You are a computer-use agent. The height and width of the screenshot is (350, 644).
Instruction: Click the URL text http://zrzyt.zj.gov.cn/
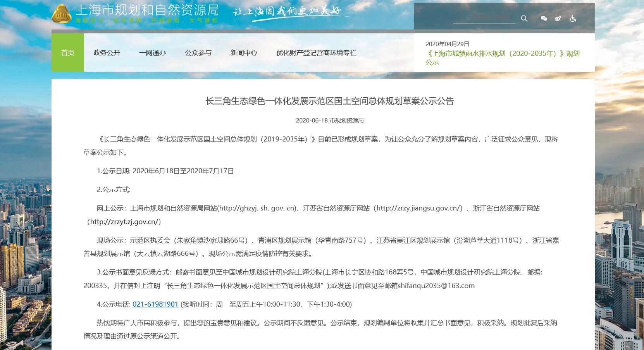pyautogui.click(x=124, y=222)
